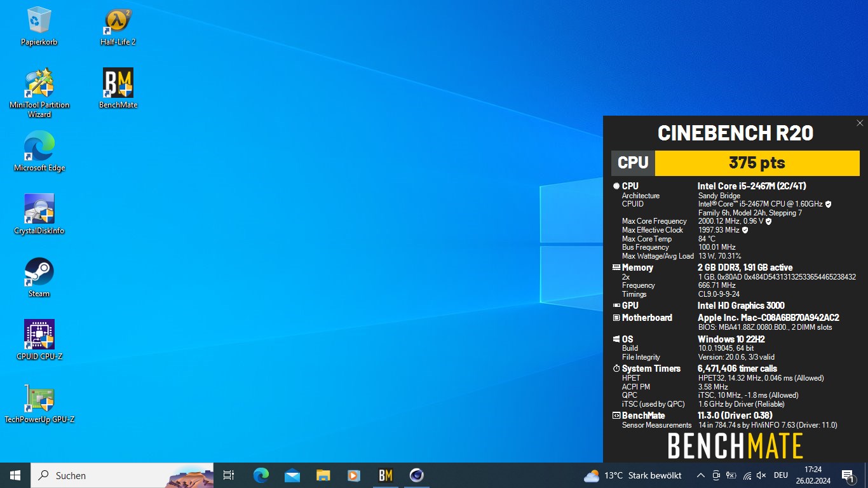868x488 pixels.
Task: Click the Meet Now camera tray icon
Action: click(x=716, y=475)
